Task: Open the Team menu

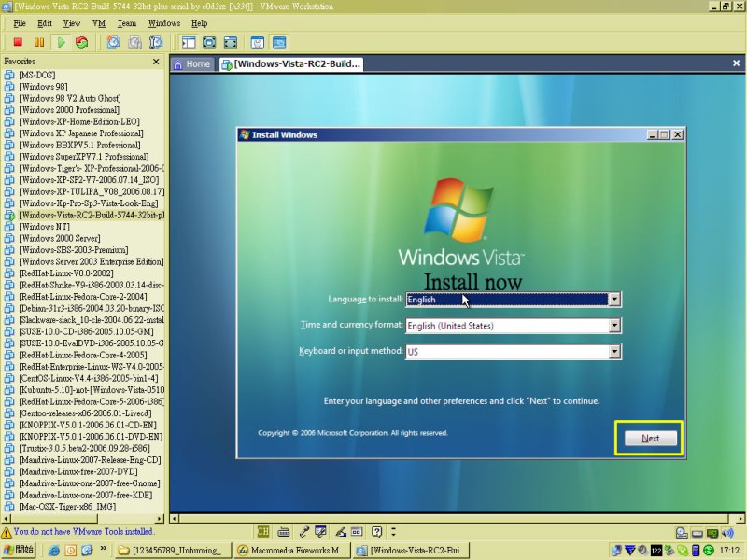Action: (x=127, y=23)
